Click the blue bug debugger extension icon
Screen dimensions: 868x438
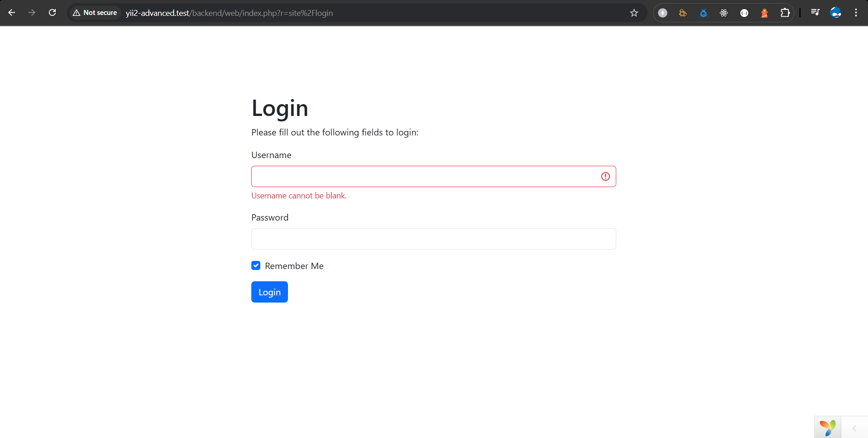pos(703,13)
